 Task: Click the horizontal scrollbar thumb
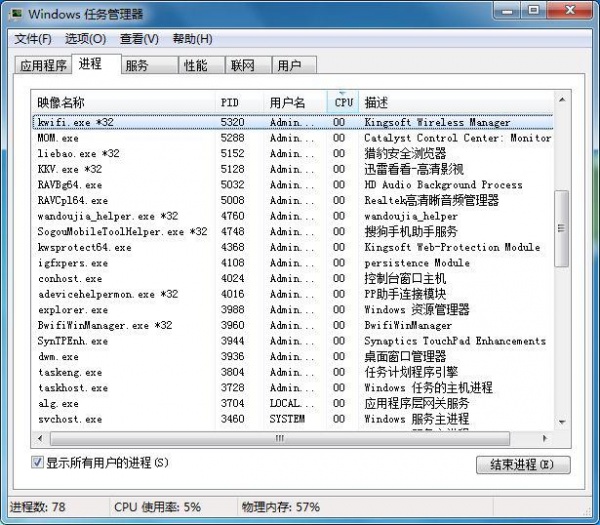point(280,439)
